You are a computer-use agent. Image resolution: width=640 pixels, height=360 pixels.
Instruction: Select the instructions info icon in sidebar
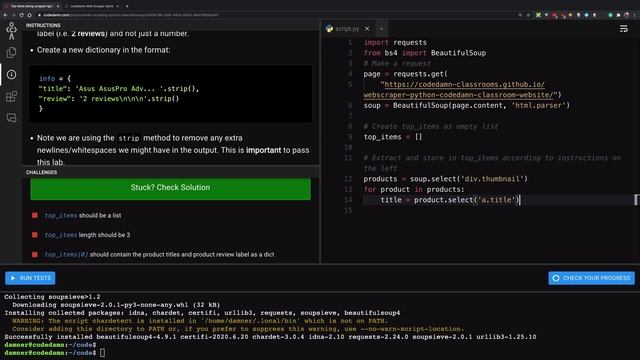pyautogui.click(x=11, y=74)
